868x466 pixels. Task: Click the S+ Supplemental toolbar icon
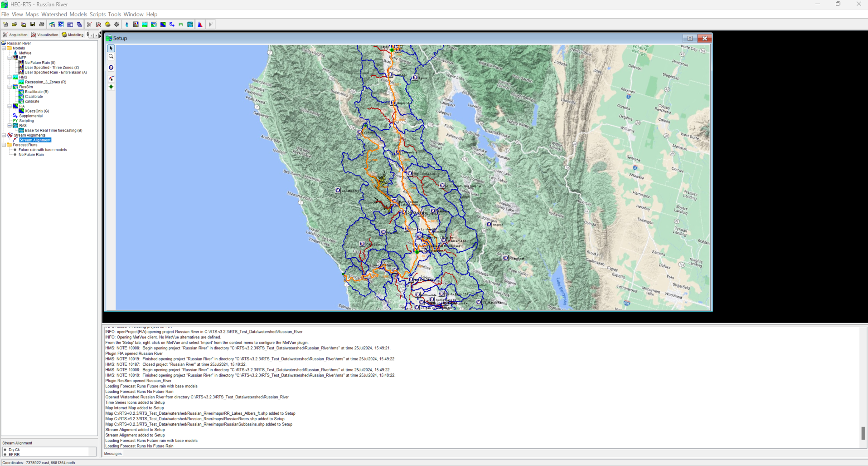tap(172, 25)
